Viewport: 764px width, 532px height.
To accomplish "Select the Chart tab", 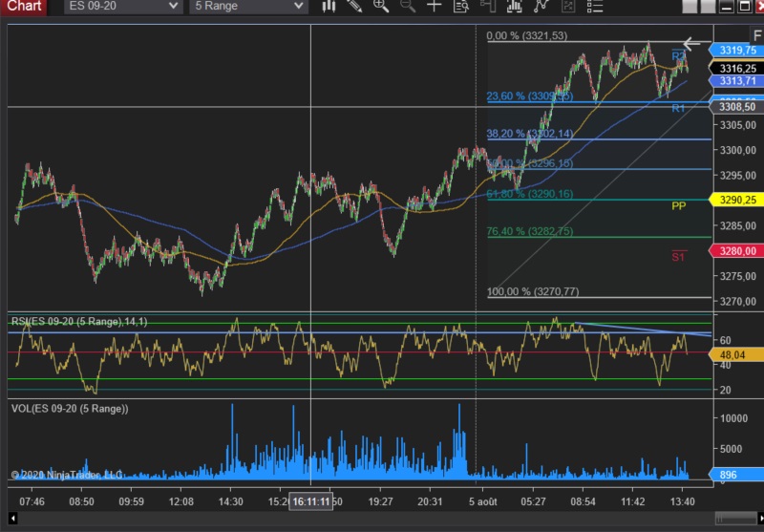I will click(23, 6).
